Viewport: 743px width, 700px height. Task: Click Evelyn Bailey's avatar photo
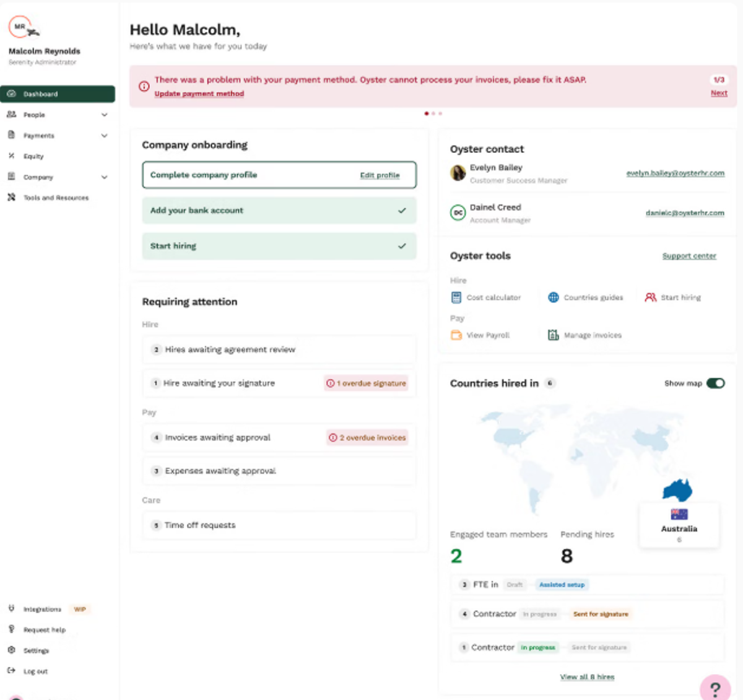pos(458,173)
